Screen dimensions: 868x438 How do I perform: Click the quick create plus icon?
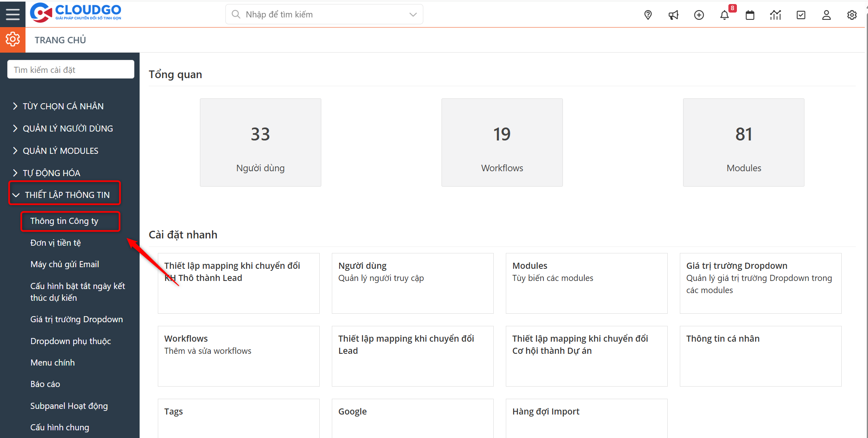699,15
